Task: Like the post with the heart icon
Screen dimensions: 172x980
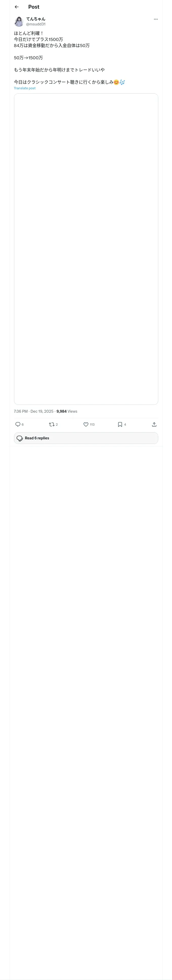Action: (86, 424)
